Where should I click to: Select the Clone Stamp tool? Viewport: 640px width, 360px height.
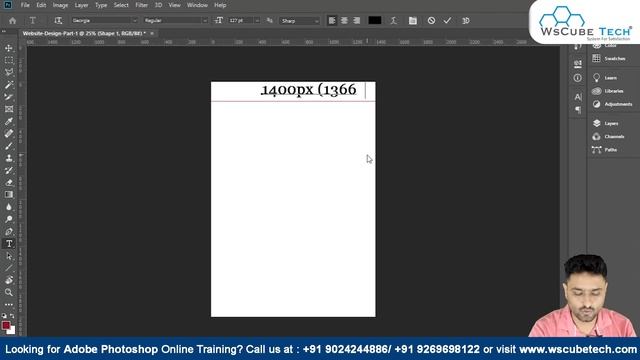[9, 158]
